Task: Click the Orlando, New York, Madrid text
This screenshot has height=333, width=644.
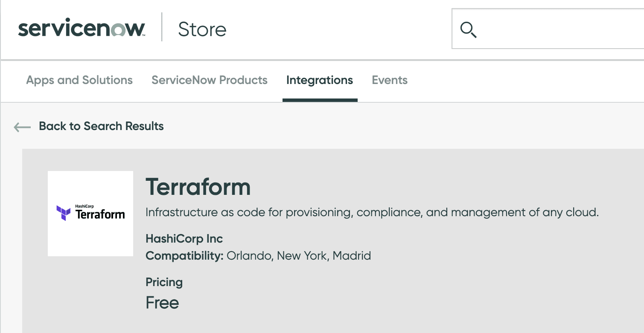Action: pos(298,256)
